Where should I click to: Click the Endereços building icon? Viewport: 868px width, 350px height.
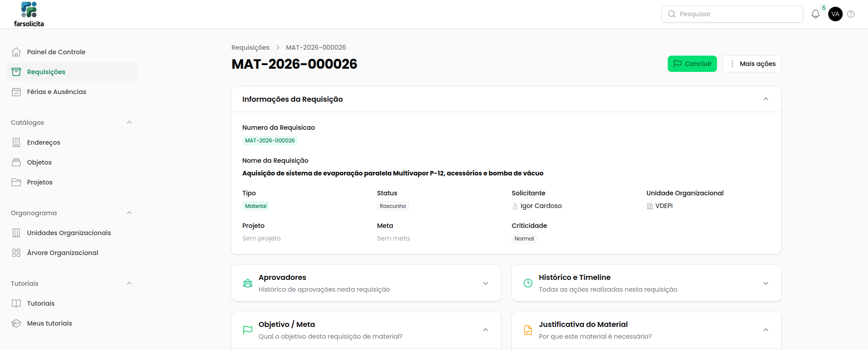click(x=16, y=142)
